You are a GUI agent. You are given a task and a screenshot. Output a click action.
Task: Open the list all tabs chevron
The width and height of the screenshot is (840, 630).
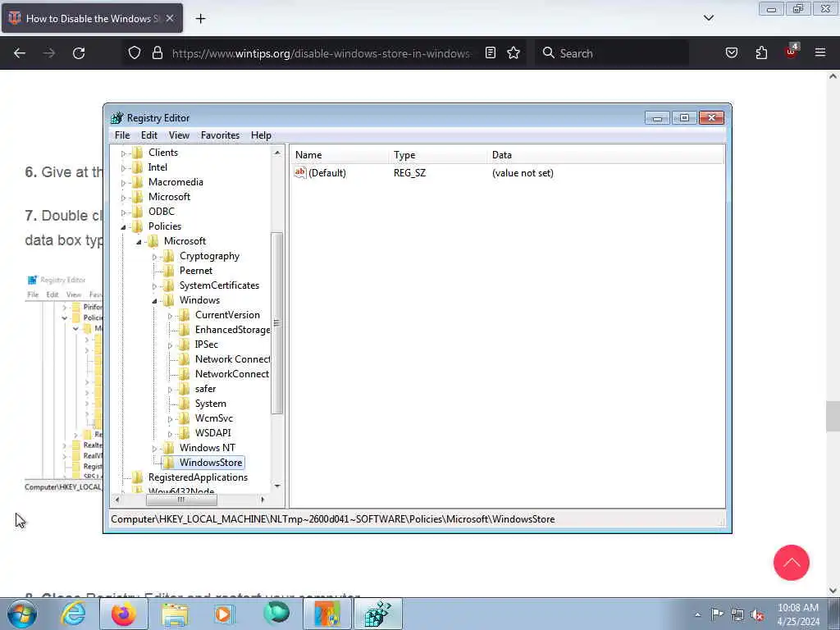(708, 18)
